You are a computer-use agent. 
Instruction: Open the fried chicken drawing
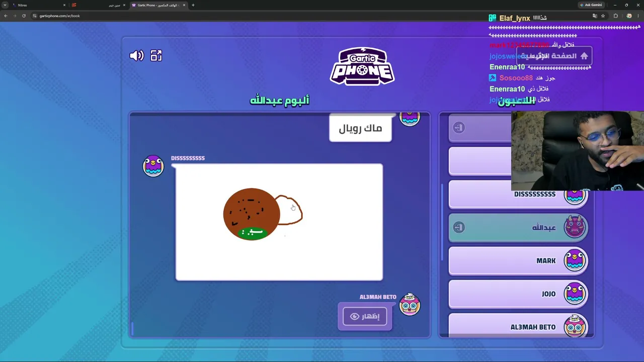coord(279,222)
